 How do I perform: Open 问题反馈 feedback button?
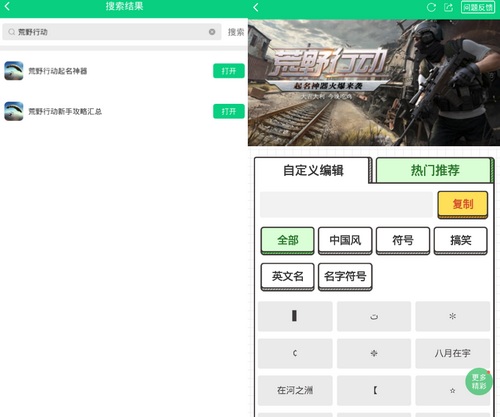pos(478,7)
